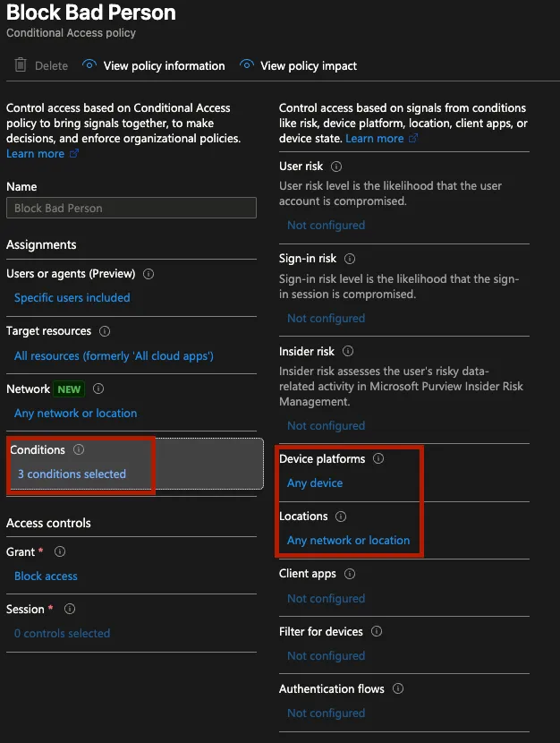Click info icon next to Authentication flows
This screenshot has height=743, width=560.
pyautogui.click(x=398, y=688)
